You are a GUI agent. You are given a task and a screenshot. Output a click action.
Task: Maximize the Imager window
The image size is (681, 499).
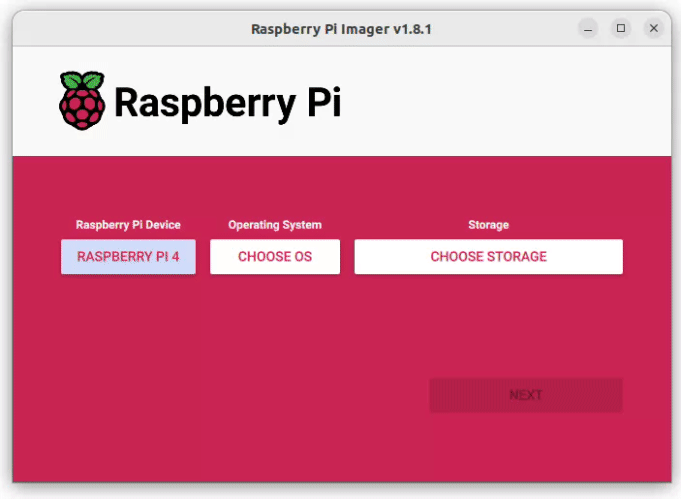(621, 28)
